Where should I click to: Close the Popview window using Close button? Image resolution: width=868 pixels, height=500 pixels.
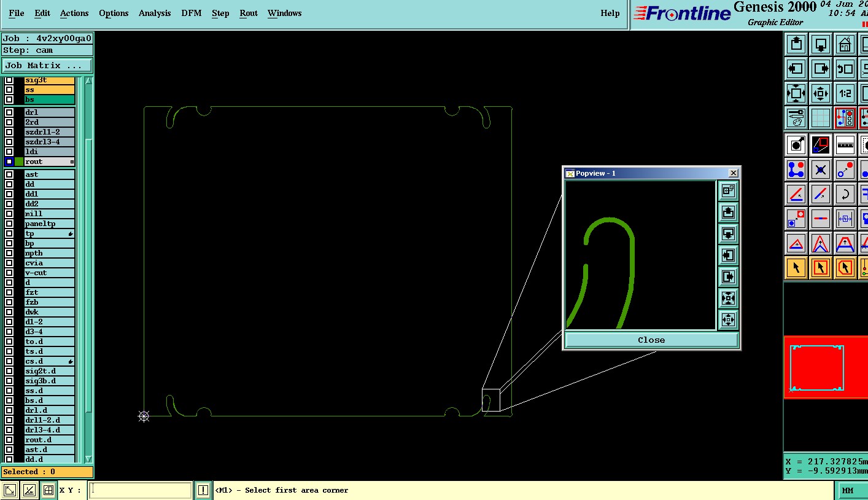(x=651, y=340)
